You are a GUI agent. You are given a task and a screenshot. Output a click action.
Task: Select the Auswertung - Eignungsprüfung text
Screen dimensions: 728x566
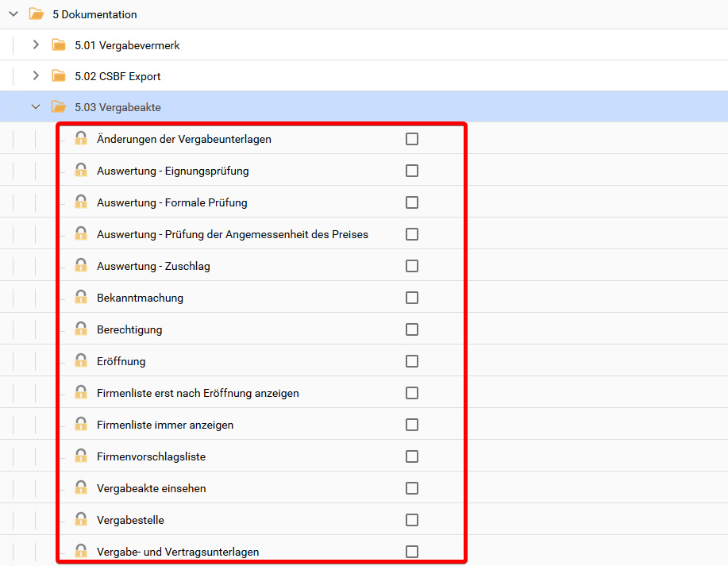173,171
